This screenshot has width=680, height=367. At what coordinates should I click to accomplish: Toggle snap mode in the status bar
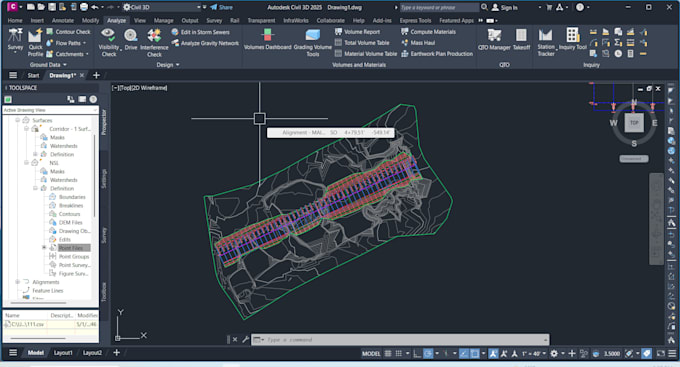point(399,354)
